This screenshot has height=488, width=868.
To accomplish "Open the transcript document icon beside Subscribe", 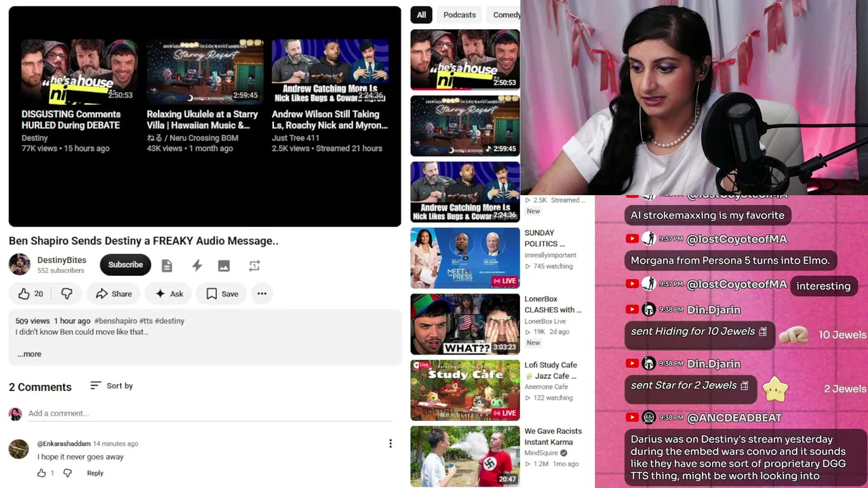I will [167, 266].
